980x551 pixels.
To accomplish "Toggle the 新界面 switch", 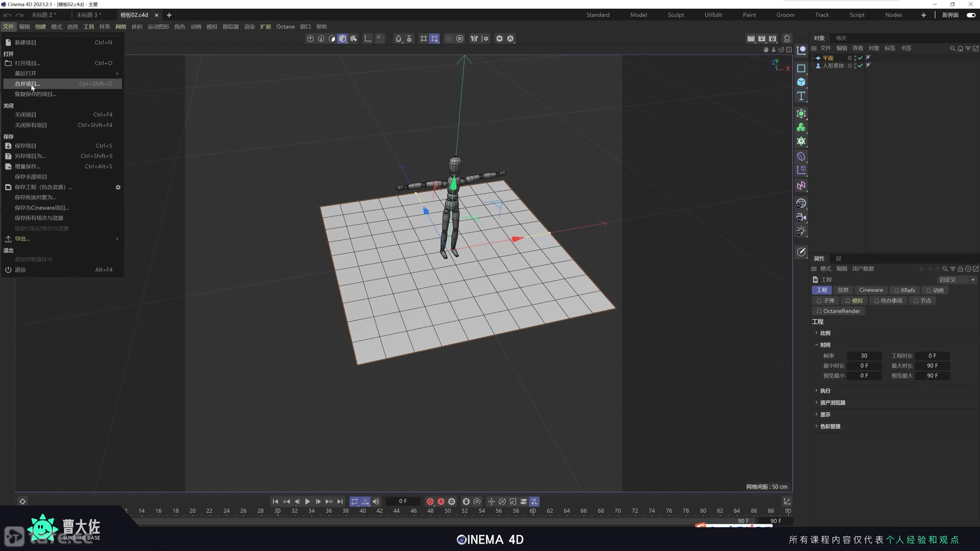I will 971,15.
